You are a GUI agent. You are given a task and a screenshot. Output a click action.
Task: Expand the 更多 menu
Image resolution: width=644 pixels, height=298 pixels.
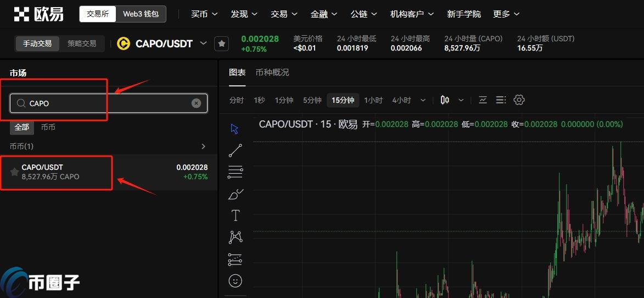[x=506, y=14]
